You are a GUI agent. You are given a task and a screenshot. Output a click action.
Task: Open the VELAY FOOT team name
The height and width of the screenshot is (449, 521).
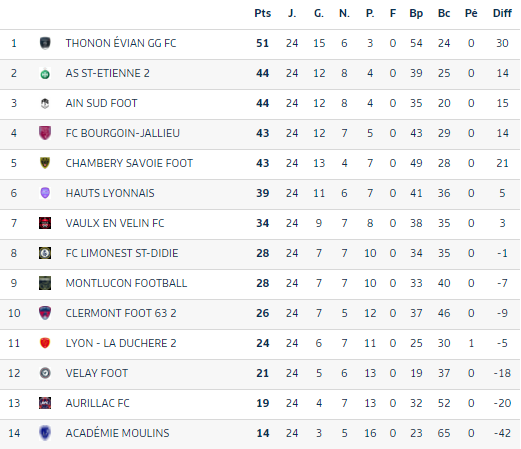point(97,373)
